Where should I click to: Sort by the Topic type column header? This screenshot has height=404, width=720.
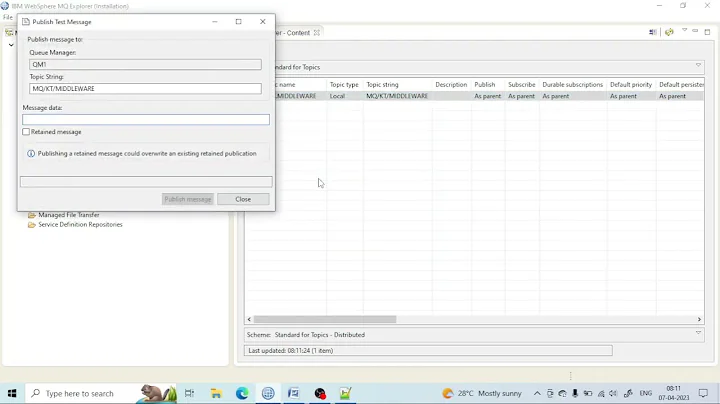344,85
